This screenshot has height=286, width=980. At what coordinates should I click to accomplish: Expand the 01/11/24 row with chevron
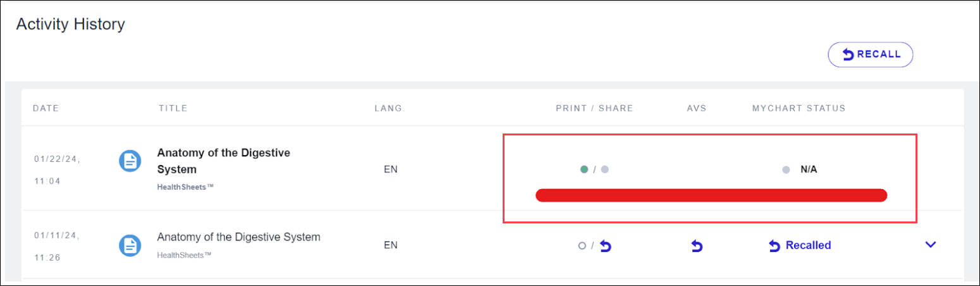930,244
